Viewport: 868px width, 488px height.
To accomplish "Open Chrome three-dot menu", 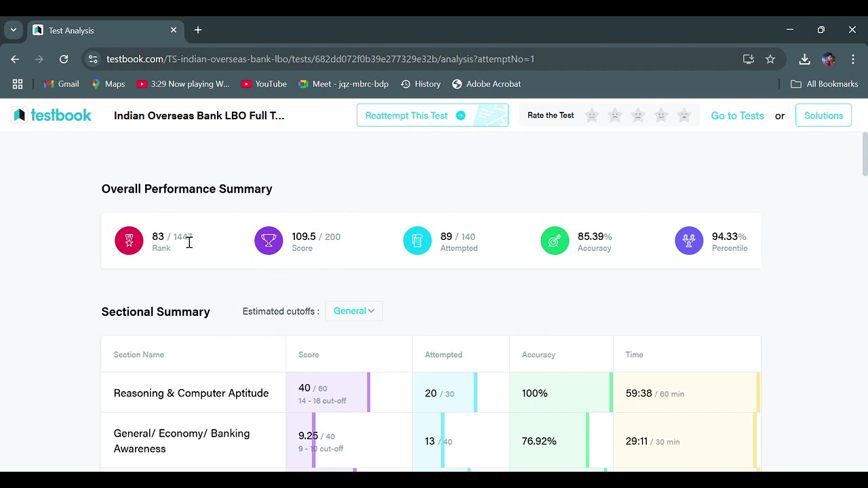I will 852,59.
